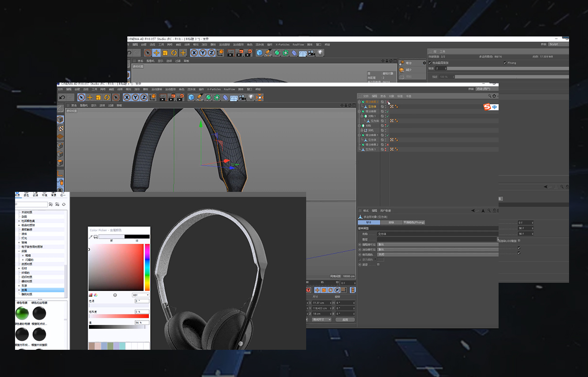
Task: Select Live Selection tool in middle window
Action: (81, 97)
